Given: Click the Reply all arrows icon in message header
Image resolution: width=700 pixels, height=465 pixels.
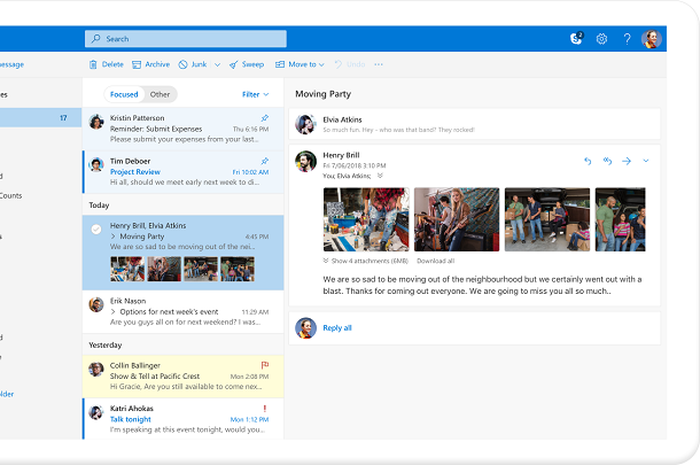Looking at the screenshot, I should click(607, 161).
